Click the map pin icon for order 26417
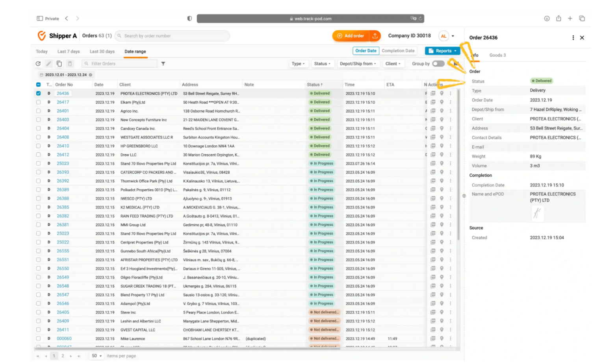 pos(442,102)
